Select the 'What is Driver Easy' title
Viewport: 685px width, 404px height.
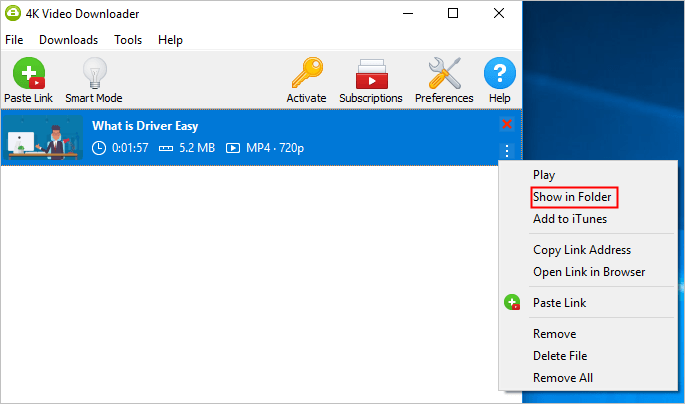(145, 126)
